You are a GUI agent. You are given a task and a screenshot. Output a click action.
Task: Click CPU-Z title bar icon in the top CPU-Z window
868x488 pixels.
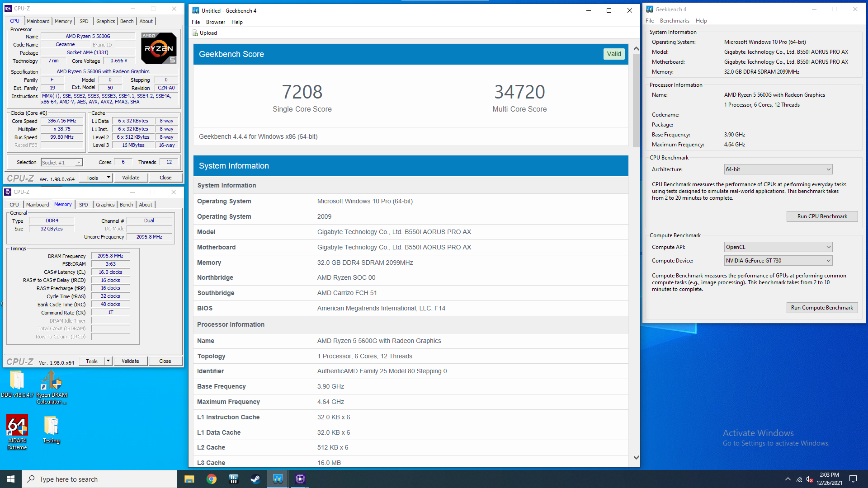[x=9, y=8]
